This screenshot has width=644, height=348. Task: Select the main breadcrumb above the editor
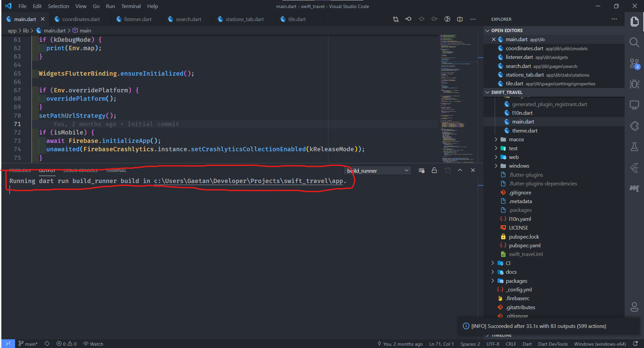click(x=85, y=30)
